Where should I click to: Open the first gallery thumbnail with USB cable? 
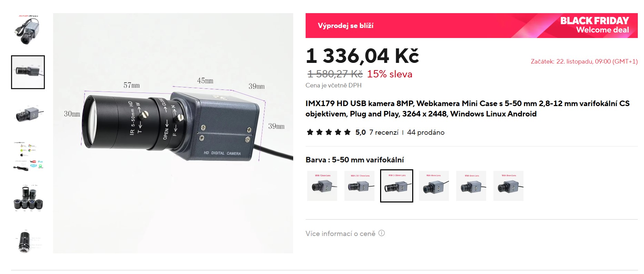pos(28,30)
